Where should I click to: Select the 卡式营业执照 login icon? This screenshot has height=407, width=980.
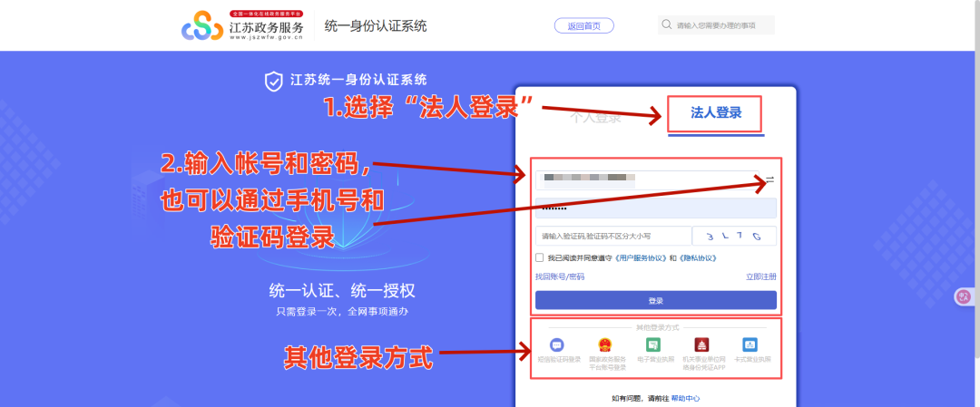point(750,344)
